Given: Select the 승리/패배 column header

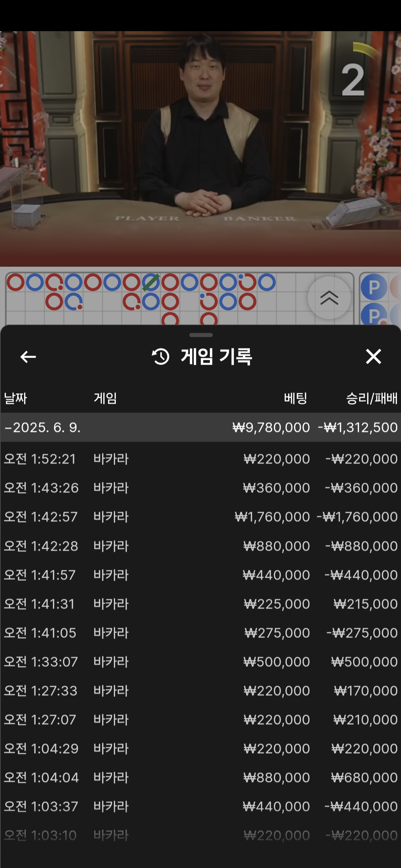Looking at the screenshot, I should coord(371,398).
